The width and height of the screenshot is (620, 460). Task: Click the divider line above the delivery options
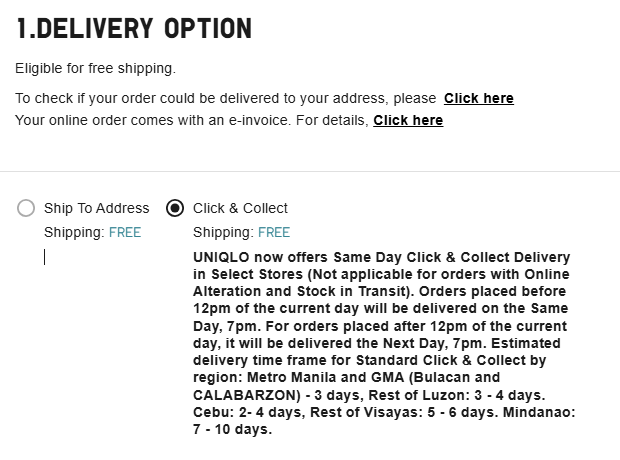click(310, 171)
